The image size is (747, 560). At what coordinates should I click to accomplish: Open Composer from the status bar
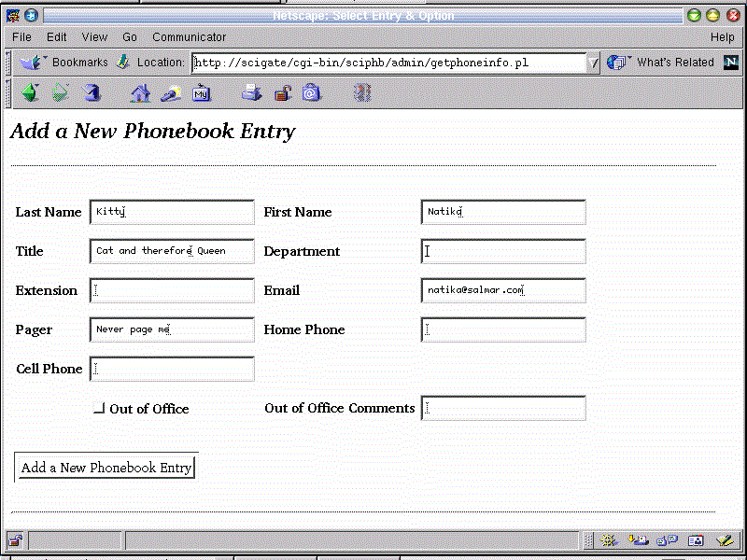(724, 540)
